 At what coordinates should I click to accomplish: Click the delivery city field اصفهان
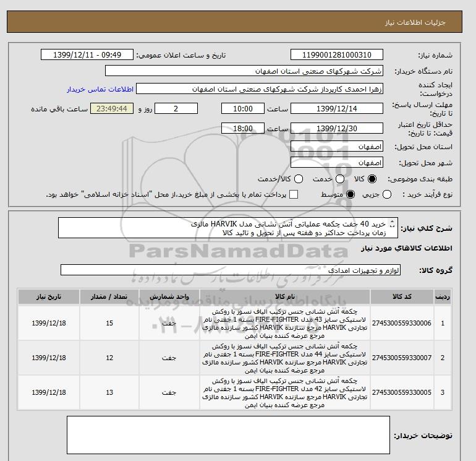point(337,163)
